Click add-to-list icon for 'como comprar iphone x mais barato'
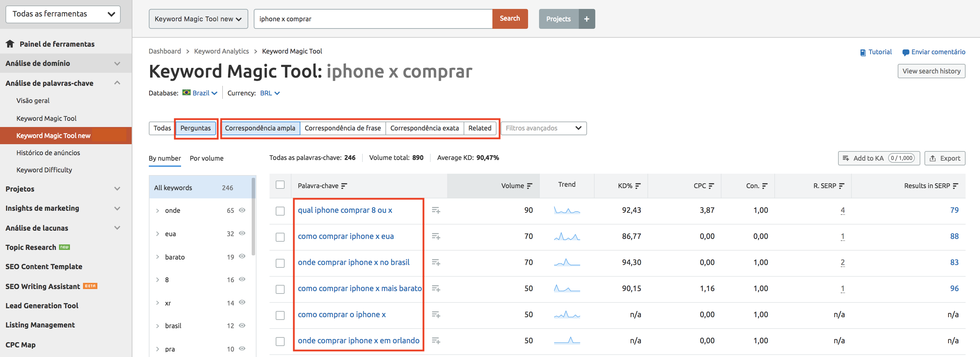 pos(436,288)
